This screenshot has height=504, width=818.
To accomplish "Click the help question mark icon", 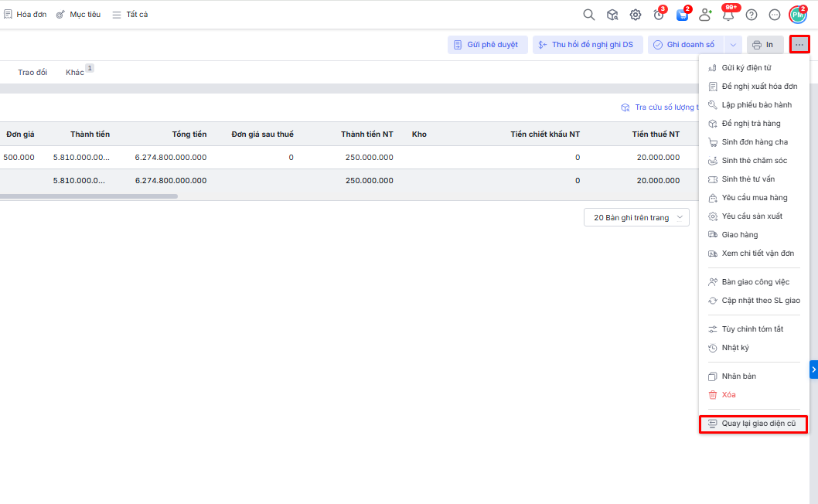I will click(x=752, y=15).
